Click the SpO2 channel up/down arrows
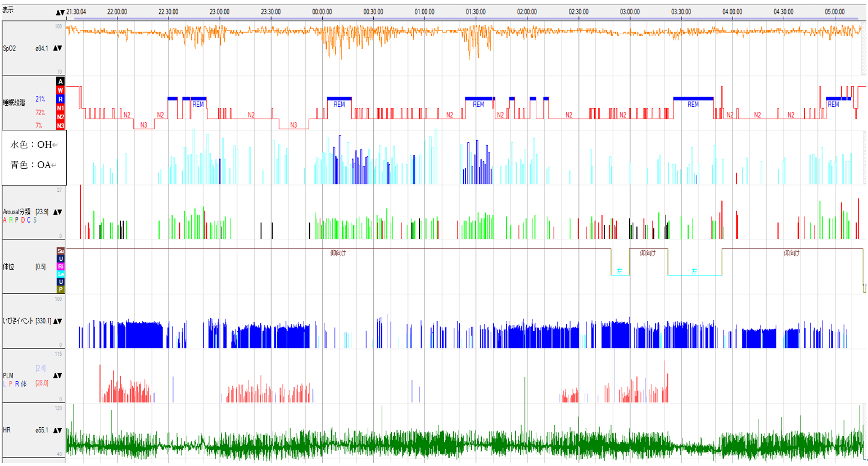The image size is (868, 466). [57, 48]
